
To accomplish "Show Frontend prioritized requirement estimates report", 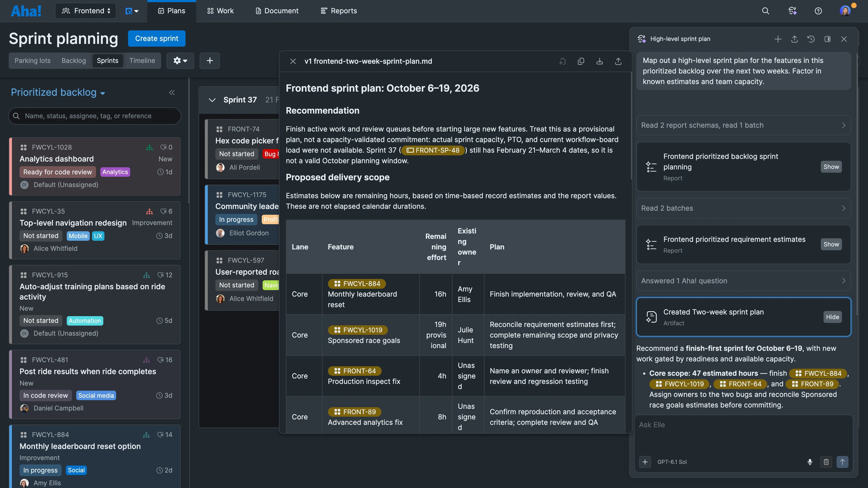I will 831,244.
